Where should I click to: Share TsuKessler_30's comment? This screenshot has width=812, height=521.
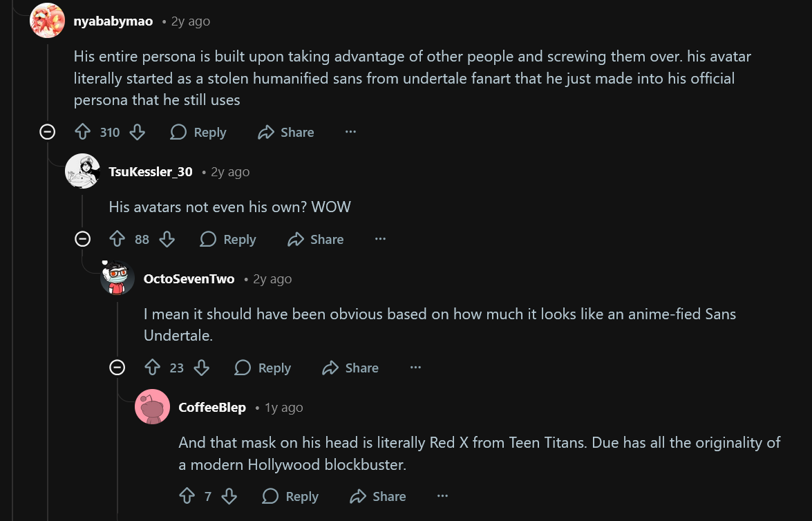click(316, 239)
